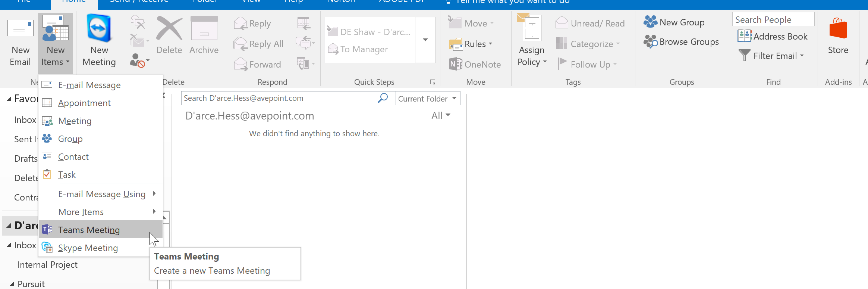
Task: Open the Current Folder scope dropdown
Action: point(428,99)
